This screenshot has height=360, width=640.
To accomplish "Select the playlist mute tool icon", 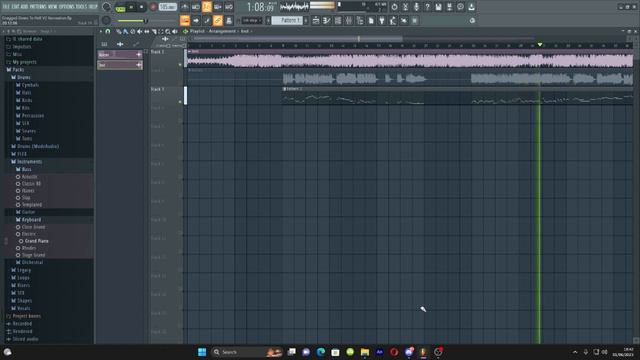I will 140,31.
